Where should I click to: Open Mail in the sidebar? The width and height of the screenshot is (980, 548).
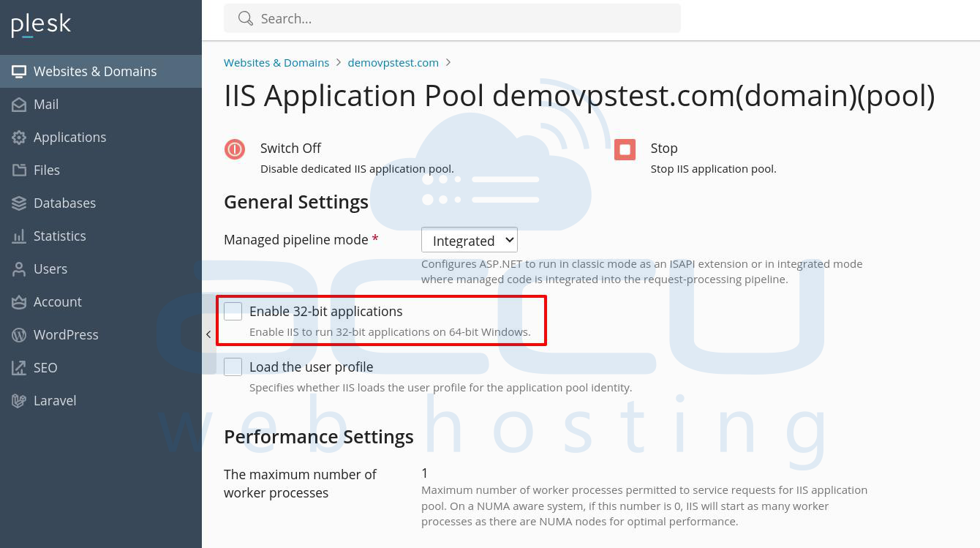pos(101,105)
